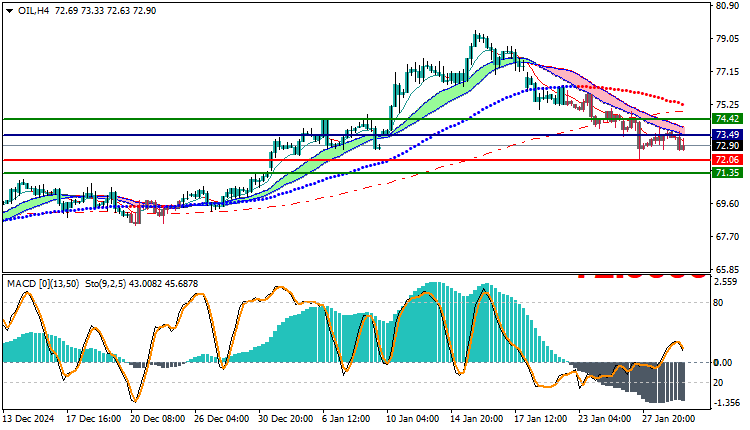Image resolution: width=750 pixels, height=430 pixels.
Task: Select the 27 Jan 20:00 time axis label
Action: pos(669,419)
